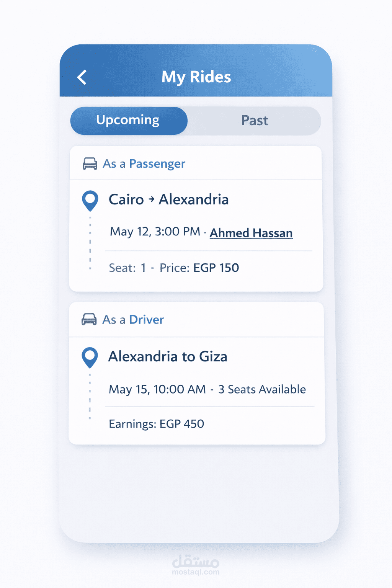Image resolution: width=392 pixels, height=588 pixels.
Task: Click the May 15, 10:00 AM departure time
Action: click(x=157, y=389)
